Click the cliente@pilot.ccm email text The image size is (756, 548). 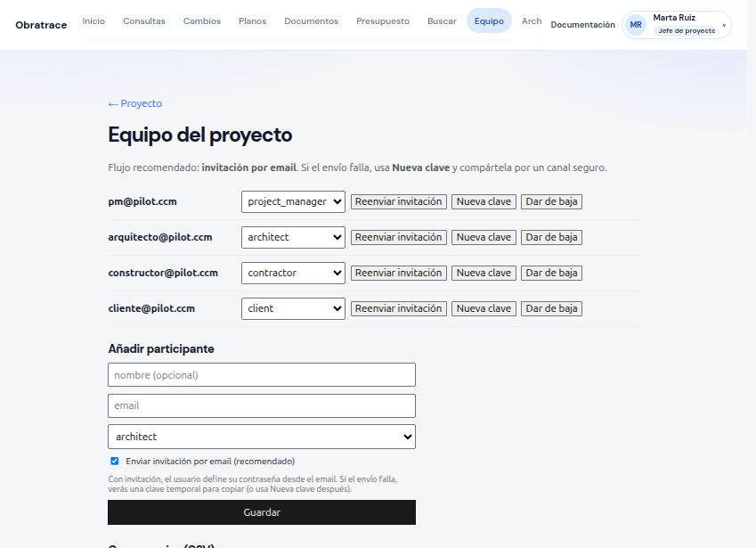tap(151, 308)
